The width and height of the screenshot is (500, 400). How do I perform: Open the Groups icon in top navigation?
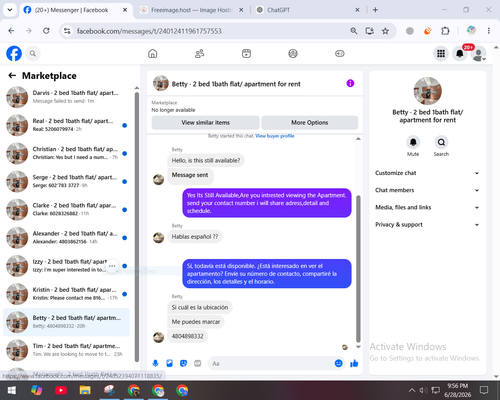pos(293,53)
